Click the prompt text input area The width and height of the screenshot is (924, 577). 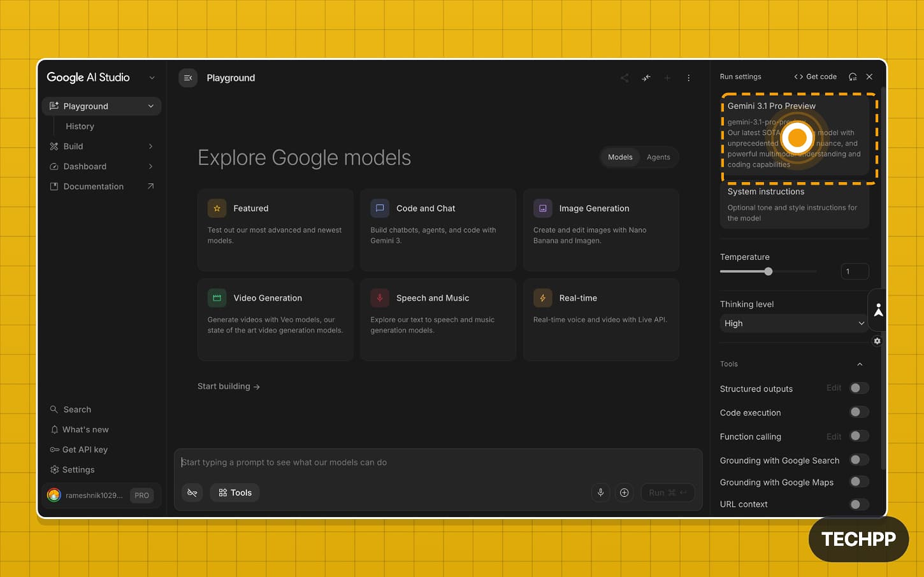[x=438, y=462]
